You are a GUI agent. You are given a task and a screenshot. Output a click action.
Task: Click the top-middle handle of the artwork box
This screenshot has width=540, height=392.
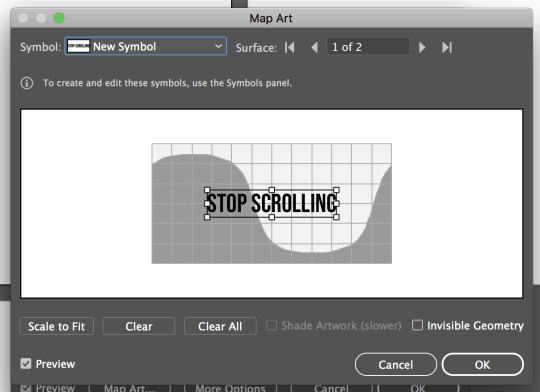click(272, 190)
